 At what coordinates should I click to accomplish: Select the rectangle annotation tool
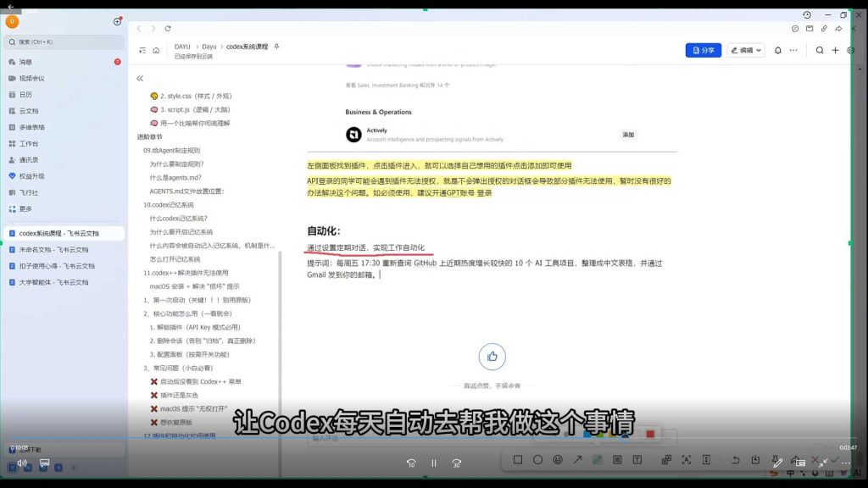518,459
